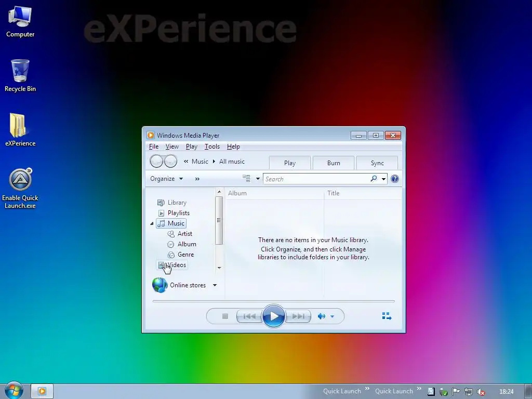The image size is (532, 399).
Task: Click the view options icon
Action: pos(246,179)
